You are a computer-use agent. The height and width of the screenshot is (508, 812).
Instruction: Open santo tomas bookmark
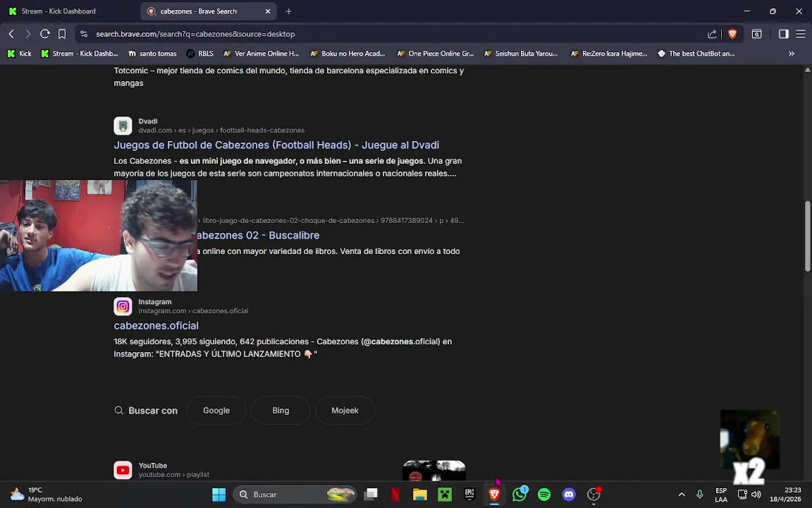pos(153,54)
